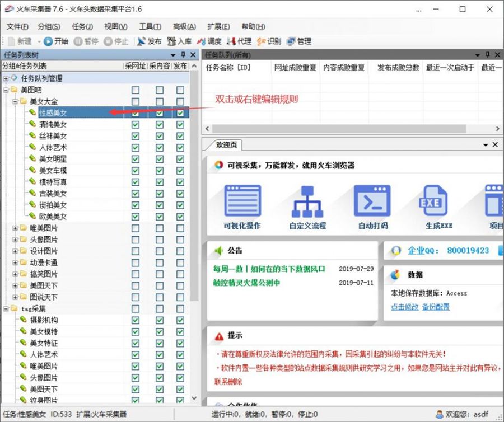Click the task queue horizontal scrollbar
Screen dimensions: 504x422
tap(347, 129)
